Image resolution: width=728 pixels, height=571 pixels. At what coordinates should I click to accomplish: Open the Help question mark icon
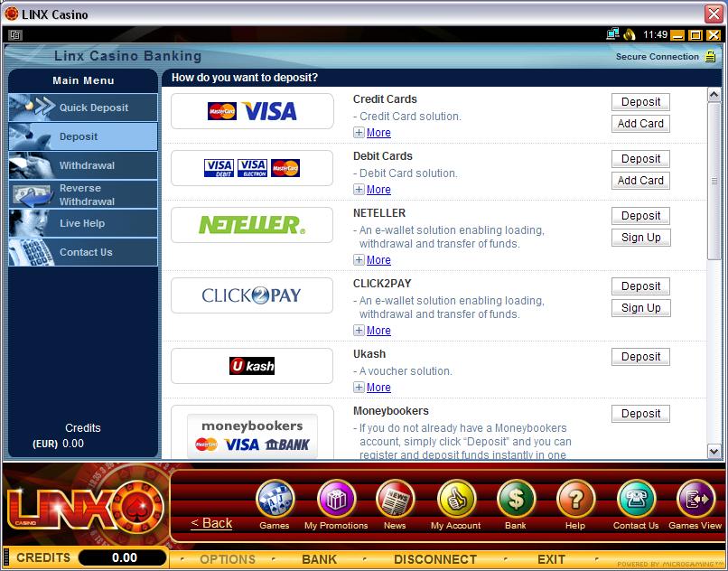coord(575,499)
